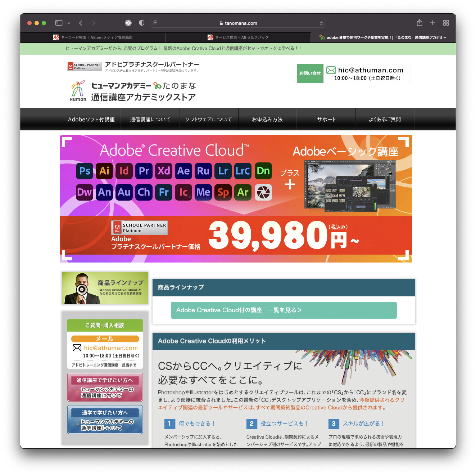Click the Safari sidebar toggle icon
The width and height of the screenshot is (476, 475).
(x=59, y=23)
